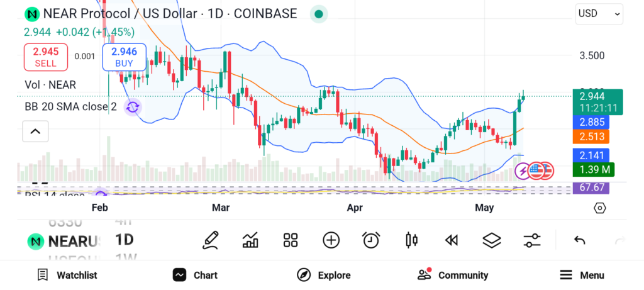
Task: Add symbol with plus circle icon
Action: pos(331,240)
